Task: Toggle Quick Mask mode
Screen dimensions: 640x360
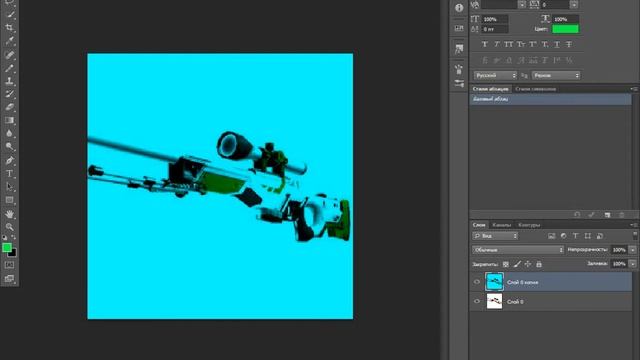Action: point(9,265)
